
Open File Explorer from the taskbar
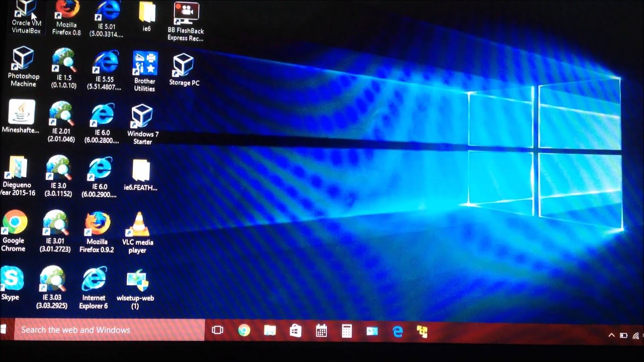pos(270,330)
